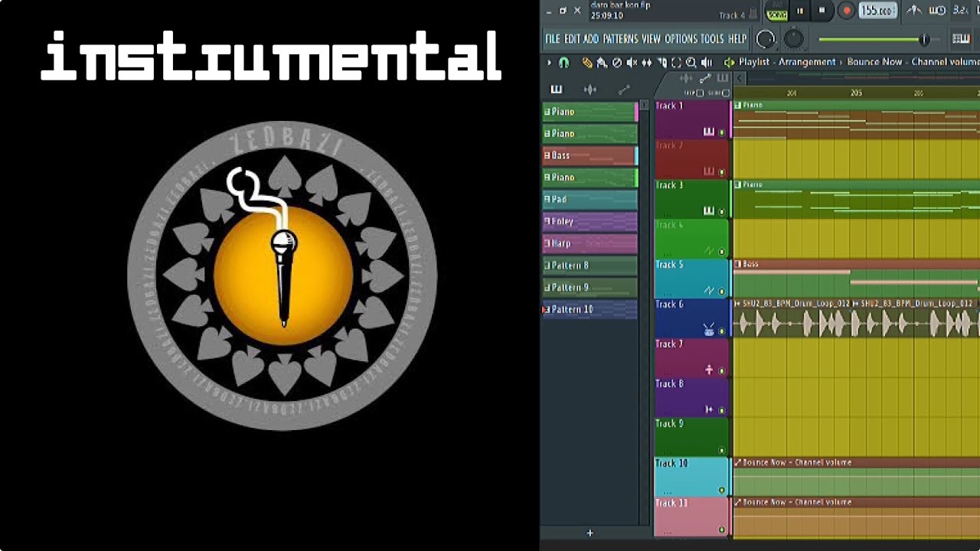Image resolution: width=980 pixels, height=551 pixels.
Task: Click the Track 8 icon
Action: click(x=709, y=410)
